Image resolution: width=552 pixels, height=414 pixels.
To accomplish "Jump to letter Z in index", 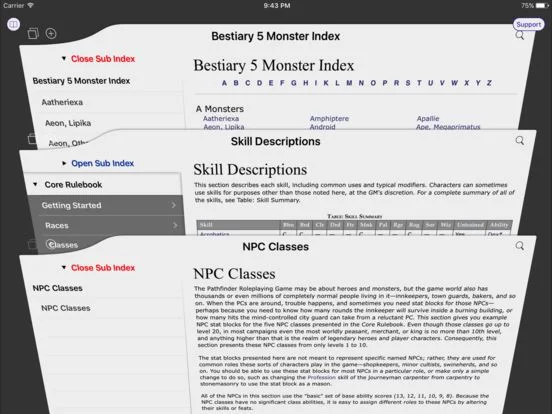I will [x=489, y=83].
